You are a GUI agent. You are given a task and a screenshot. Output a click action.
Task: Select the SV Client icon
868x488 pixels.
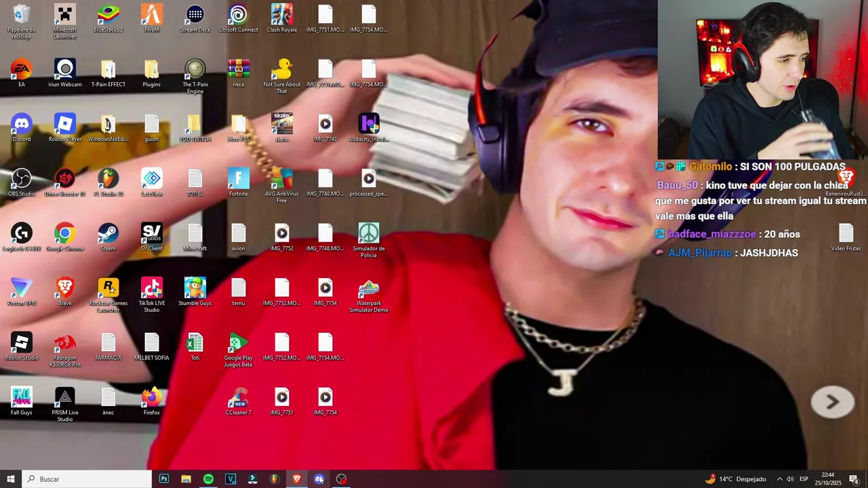coord(152,238)
